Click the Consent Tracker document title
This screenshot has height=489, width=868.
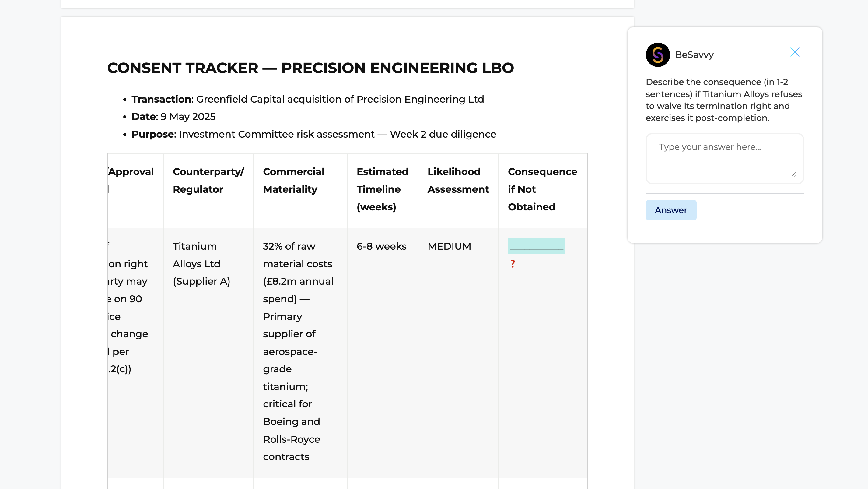pyautogui.click(x=310, y=68)
